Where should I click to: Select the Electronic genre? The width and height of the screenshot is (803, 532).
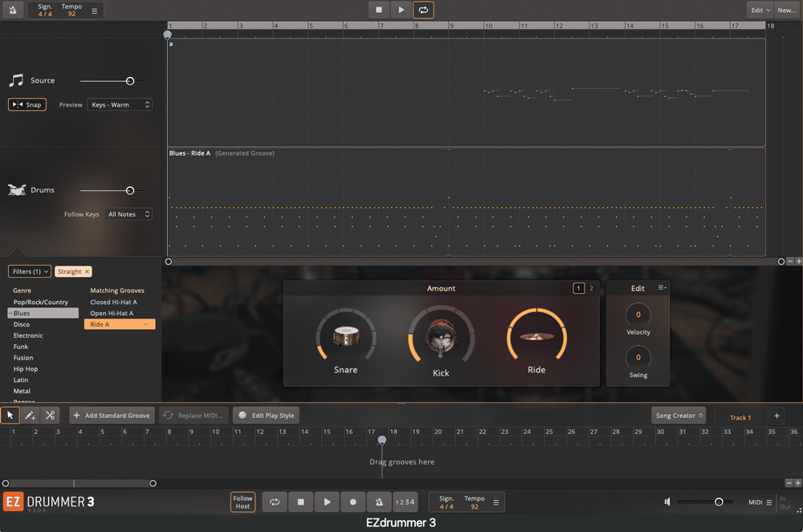pos(28,335)
